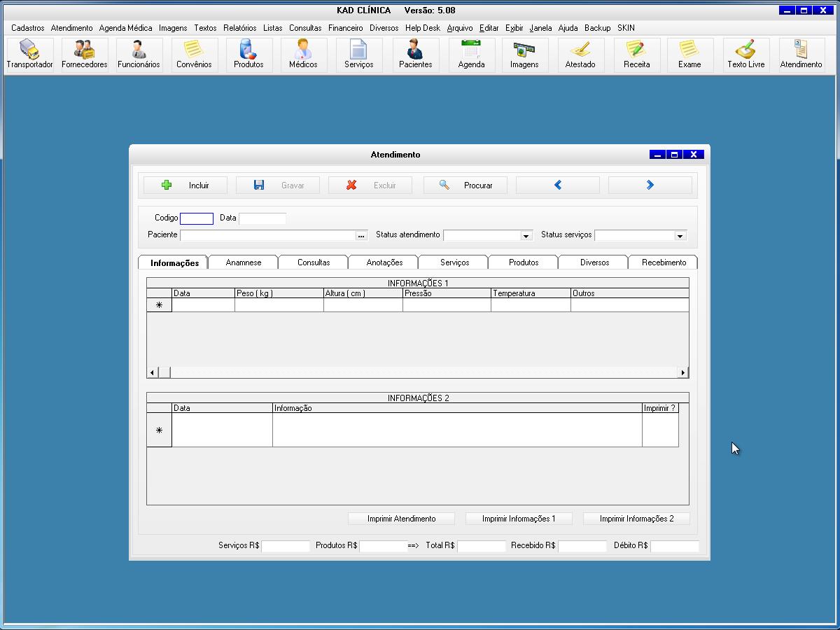Click the Imprimir Atendimento button
The image size is (840, 630).
(x=401, y=519)
